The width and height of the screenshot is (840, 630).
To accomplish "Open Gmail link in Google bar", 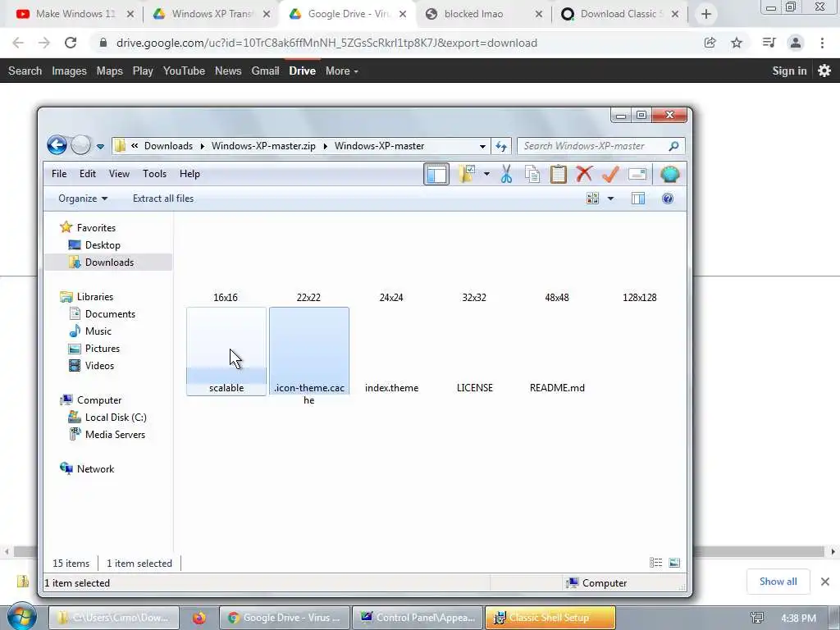I will pos(265,71).
